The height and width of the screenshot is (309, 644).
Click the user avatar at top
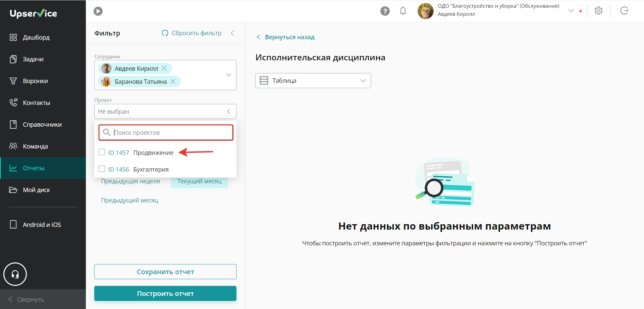[425, 11]
